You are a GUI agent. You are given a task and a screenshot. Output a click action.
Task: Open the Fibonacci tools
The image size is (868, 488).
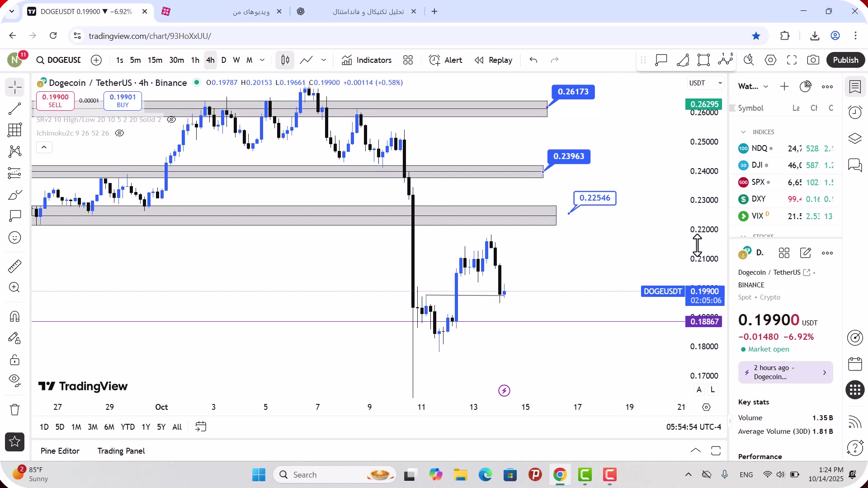coord(14,130)
